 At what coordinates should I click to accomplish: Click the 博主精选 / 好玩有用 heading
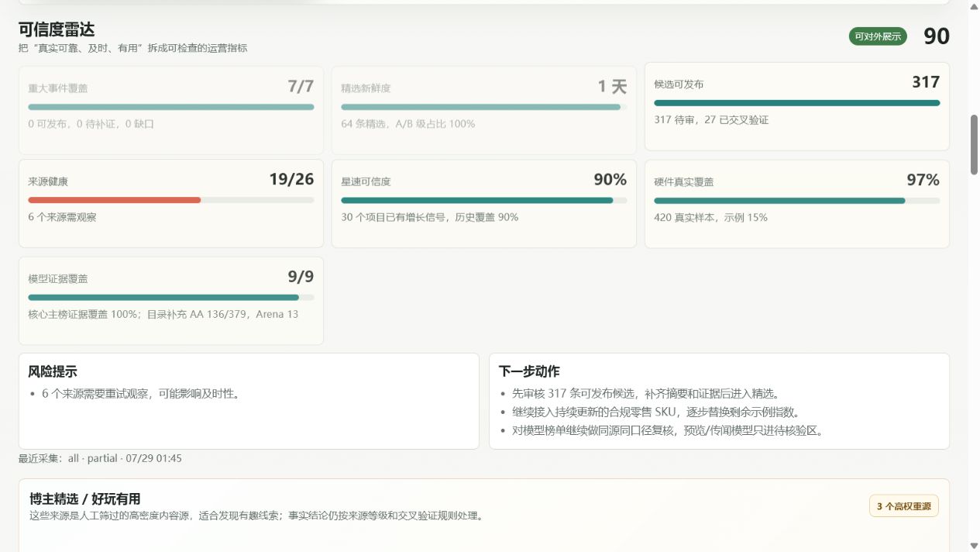85,499
